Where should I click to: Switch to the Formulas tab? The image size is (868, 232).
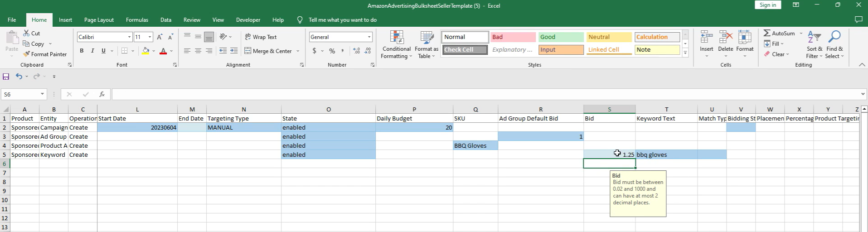click(x=137, y=19)
